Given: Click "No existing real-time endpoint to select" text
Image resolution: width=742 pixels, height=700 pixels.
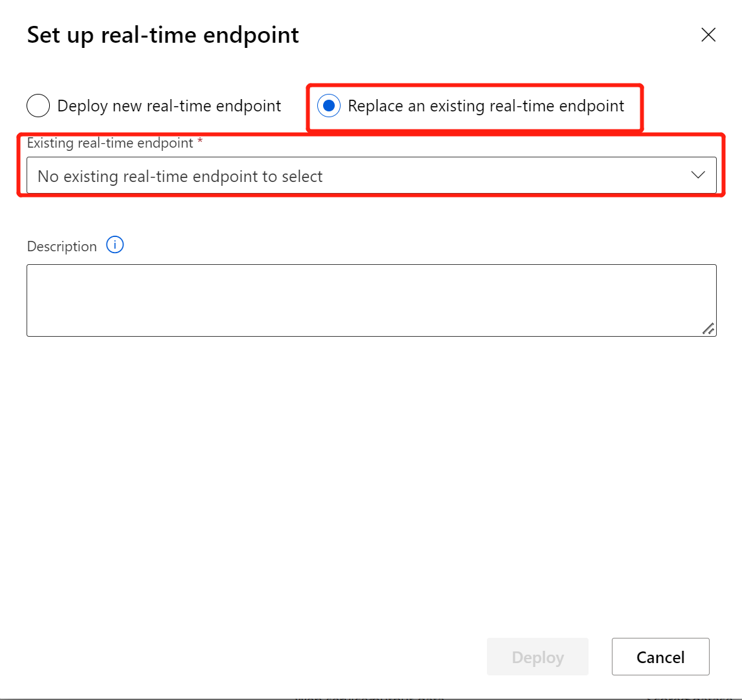Looking at the screenshot, I should point(180,175).
